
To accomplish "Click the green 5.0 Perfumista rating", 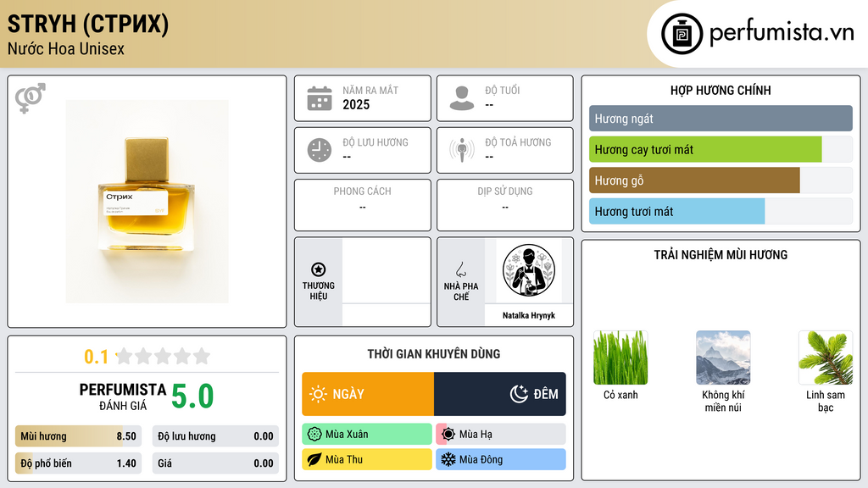I will tap(192, 396).
